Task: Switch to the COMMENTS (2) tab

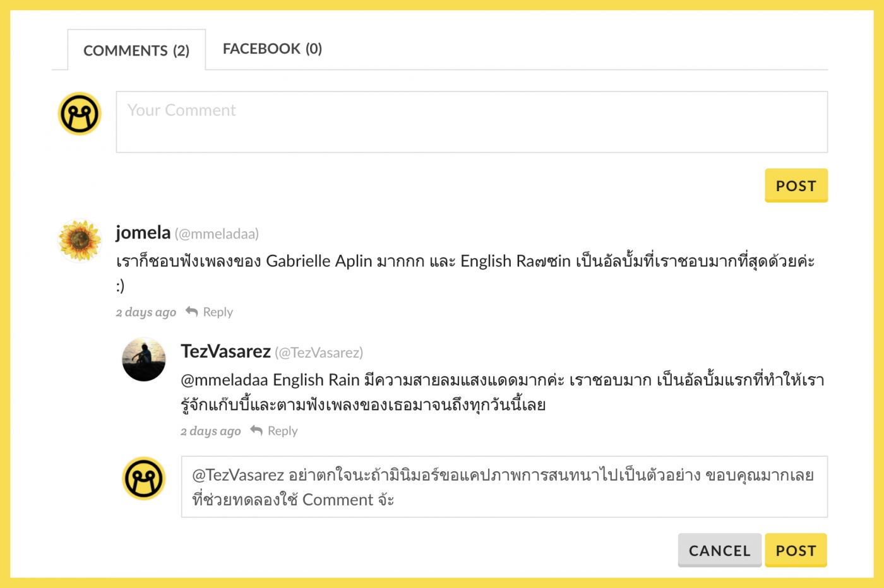Action: (136, 50)
